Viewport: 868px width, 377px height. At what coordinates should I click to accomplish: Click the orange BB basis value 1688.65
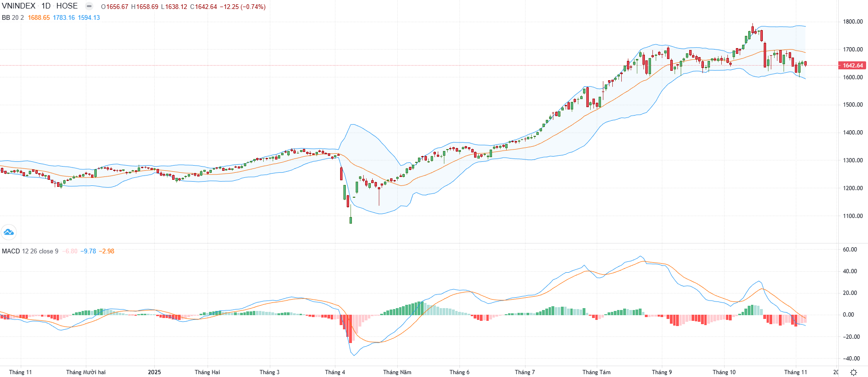click(x=39, y=17)
